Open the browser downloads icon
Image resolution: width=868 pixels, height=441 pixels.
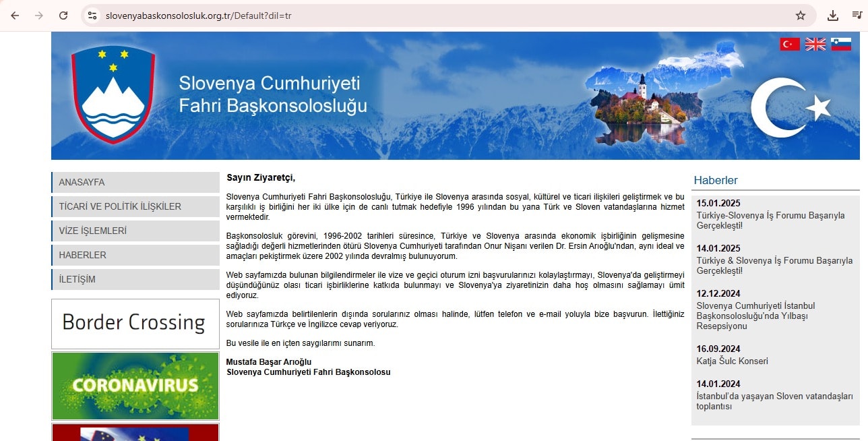(x=833, y=16)
